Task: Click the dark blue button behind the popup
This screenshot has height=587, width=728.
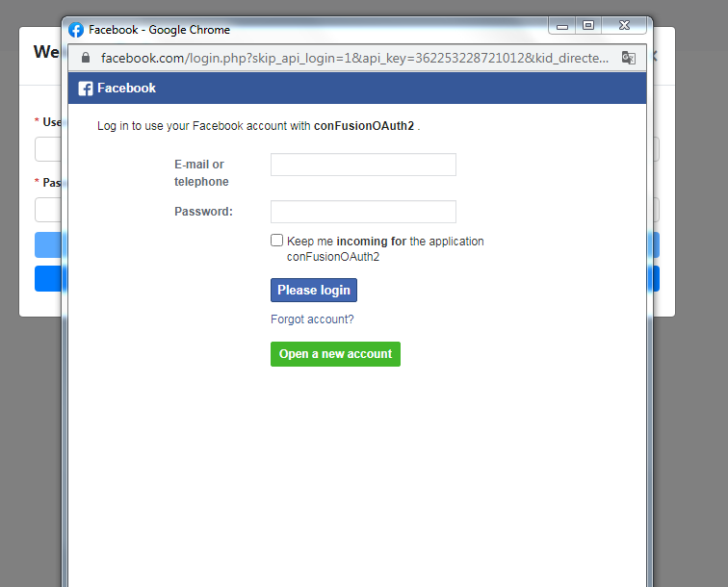Action: (x=48, y=278)
